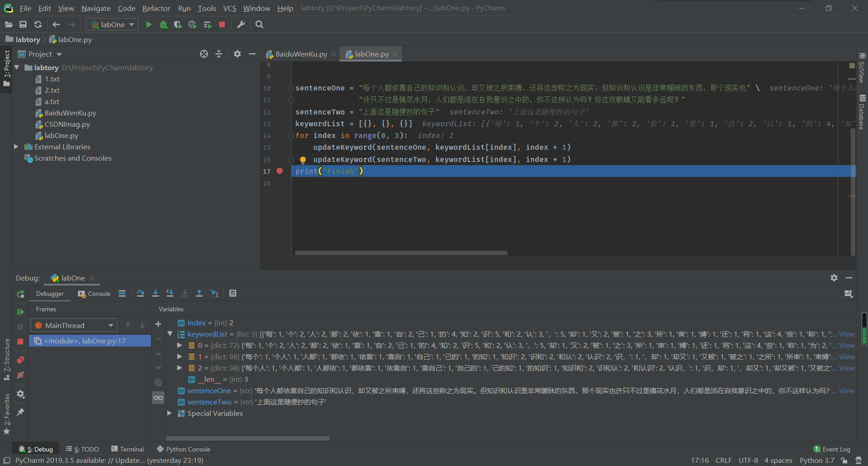Screen dimensions: 868x466
Task: Open the labOne run configuration dropdown
Action: click(113, 24)
